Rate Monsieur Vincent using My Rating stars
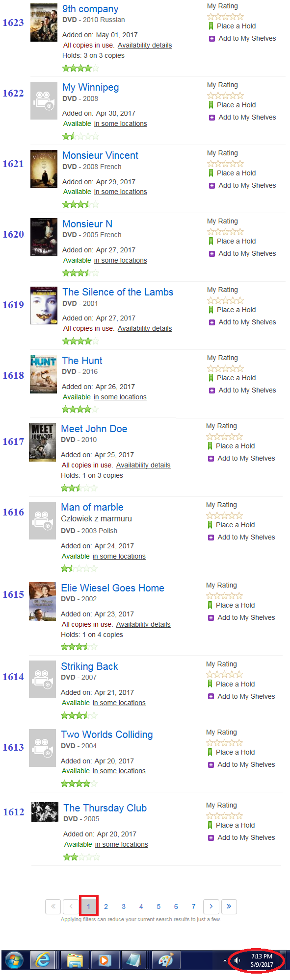Screen dimensions: 290x980 tap(225, 164)
